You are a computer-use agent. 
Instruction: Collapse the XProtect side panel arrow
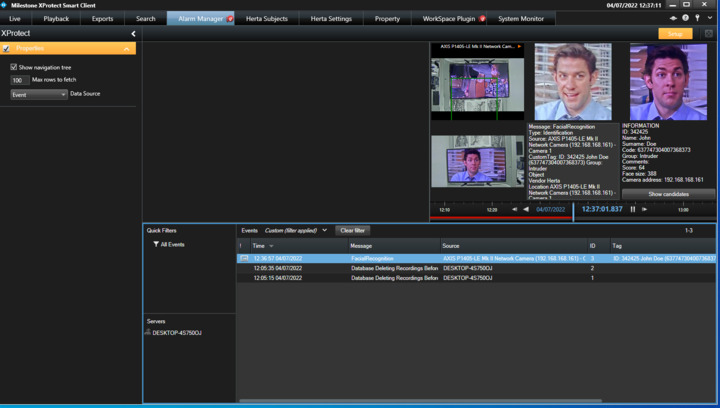point(133,33)
